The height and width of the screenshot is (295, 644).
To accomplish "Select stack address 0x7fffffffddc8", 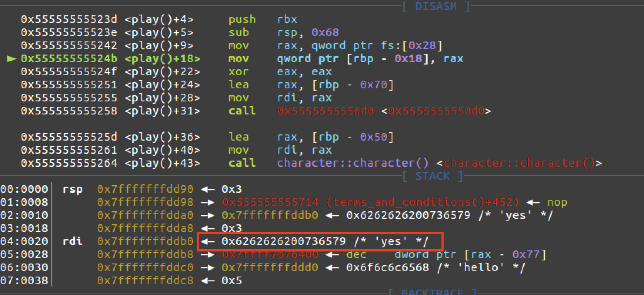I will (x=145, y=280).
